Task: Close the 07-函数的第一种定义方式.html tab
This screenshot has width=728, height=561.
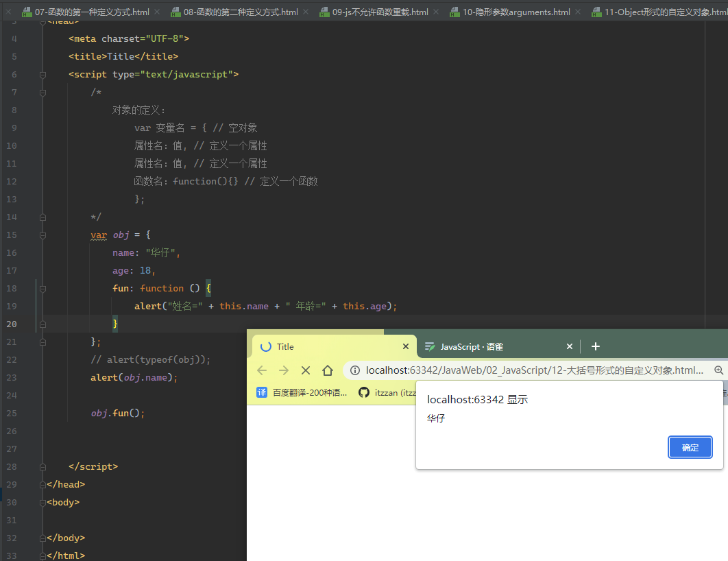Action: pyautogui.click(x=157, y=12)
